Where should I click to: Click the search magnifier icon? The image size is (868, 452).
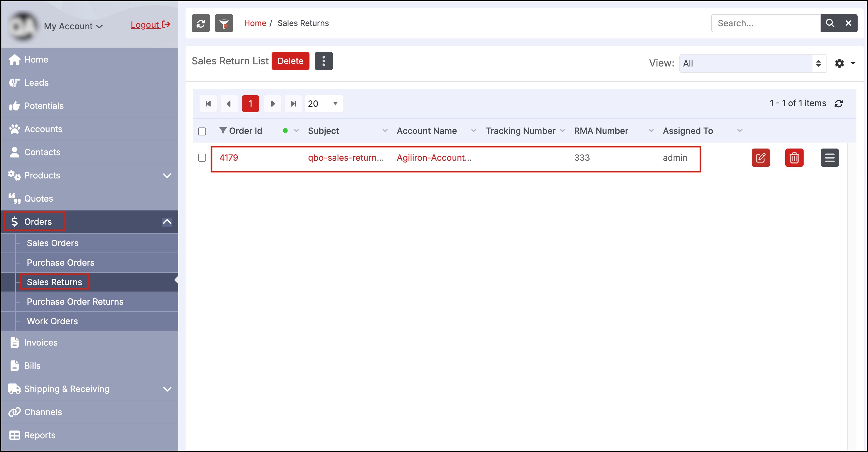[830, 23]
